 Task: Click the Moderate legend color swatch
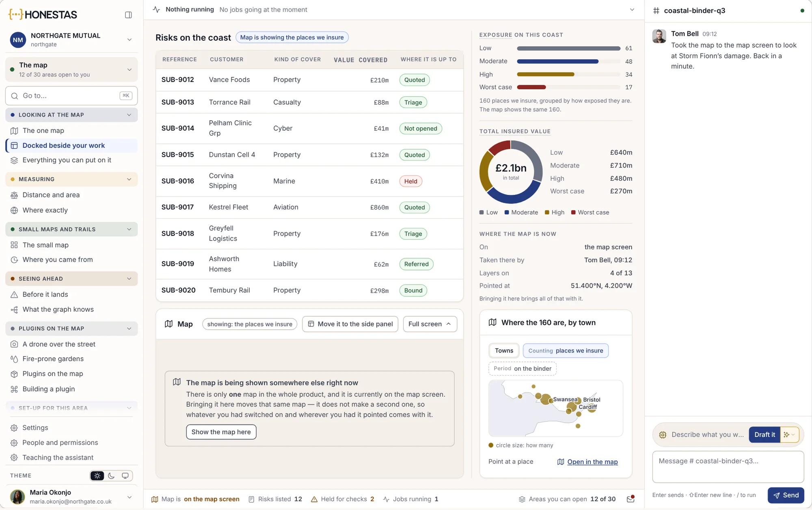point(507,212)
